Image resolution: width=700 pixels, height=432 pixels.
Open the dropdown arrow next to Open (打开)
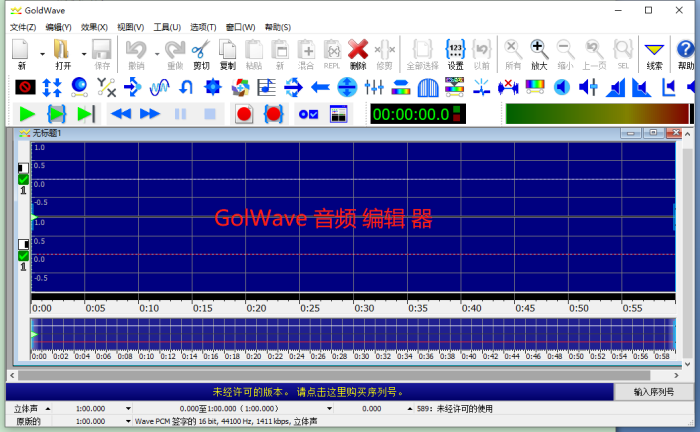[84, 54]
